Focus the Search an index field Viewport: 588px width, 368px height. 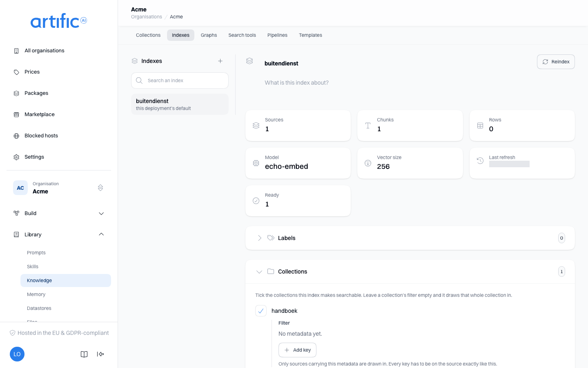coord(180,81)
